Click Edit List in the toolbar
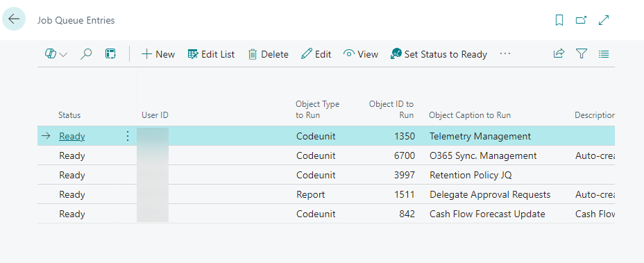This screenshot has height=263, width=644. (211, 54)
